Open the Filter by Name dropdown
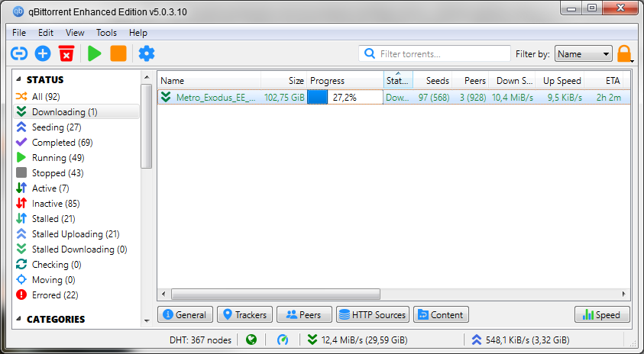 coord(583,53)
